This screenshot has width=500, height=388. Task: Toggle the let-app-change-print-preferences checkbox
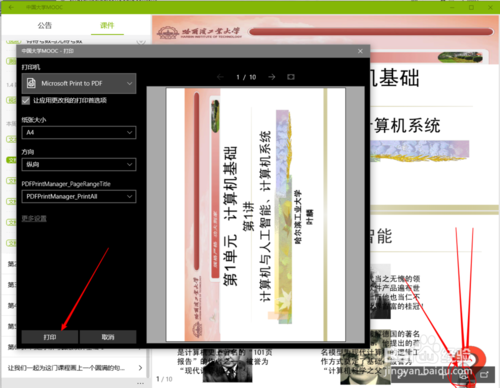(x=26, y=100)
